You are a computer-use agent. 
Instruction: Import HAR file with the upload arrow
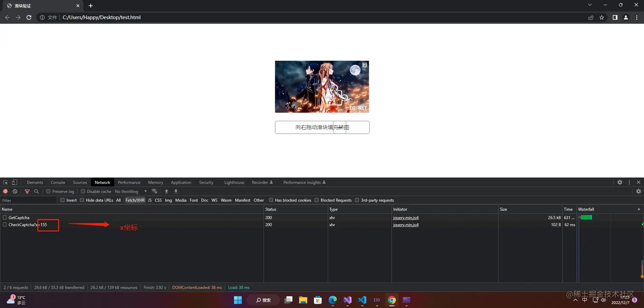(167, 191)
